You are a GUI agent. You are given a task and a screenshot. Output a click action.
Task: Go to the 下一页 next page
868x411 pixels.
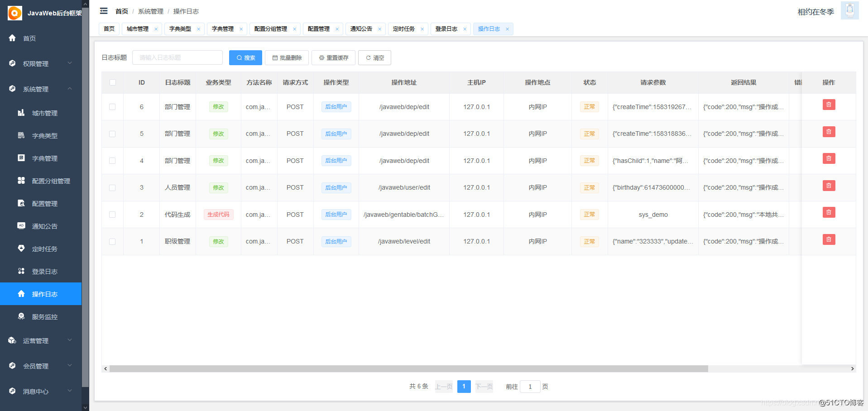click(484, 387)
